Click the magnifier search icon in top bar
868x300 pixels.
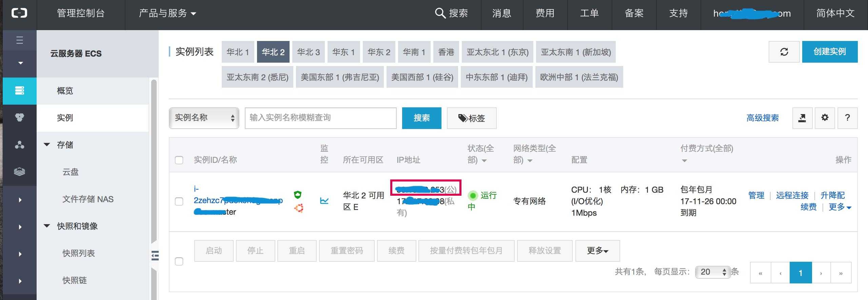pyautogui.click(x=440, y=13)
